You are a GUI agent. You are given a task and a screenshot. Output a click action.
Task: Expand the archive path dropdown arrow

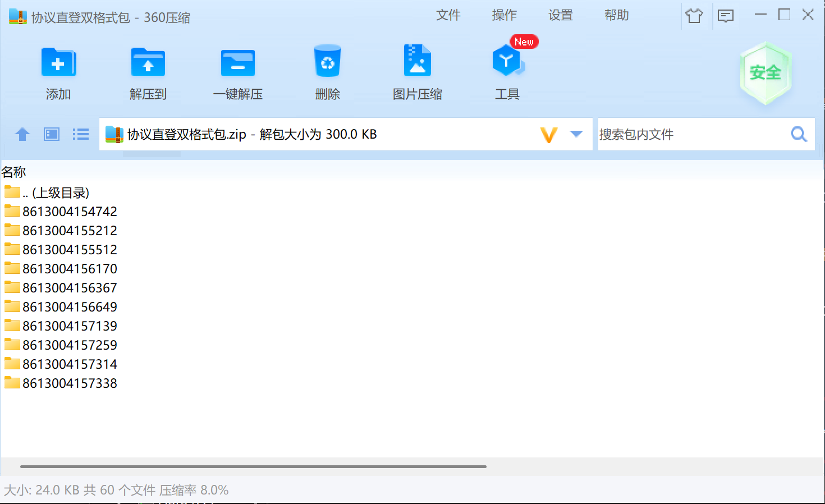tap(576, 134)
